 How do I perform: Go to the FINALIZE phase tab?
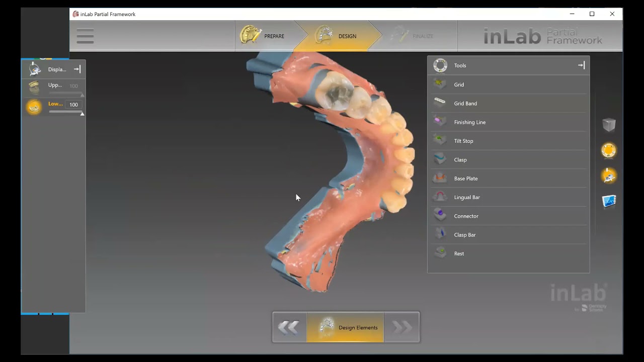414,36
